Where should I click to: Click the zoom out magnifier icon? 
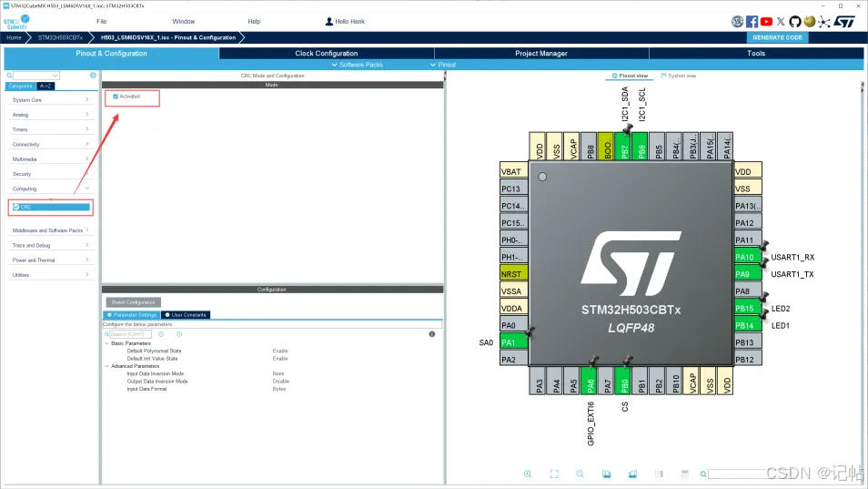pyautogui.click(x=580, y=474)
